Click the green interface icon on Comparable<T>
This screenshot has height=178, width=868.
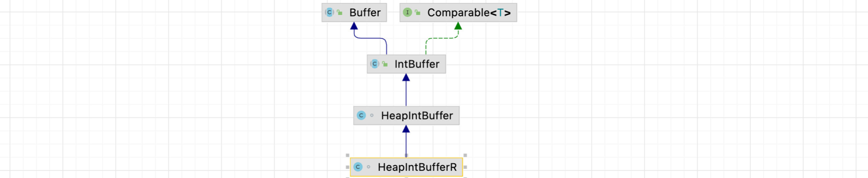407,12
